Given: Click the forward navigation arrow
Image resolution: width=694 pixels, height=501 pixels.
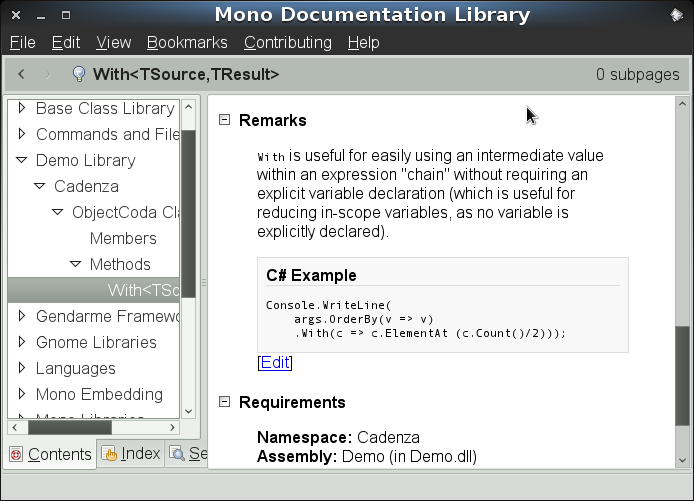Looking at the screenshot, I should tap(47, 74).
